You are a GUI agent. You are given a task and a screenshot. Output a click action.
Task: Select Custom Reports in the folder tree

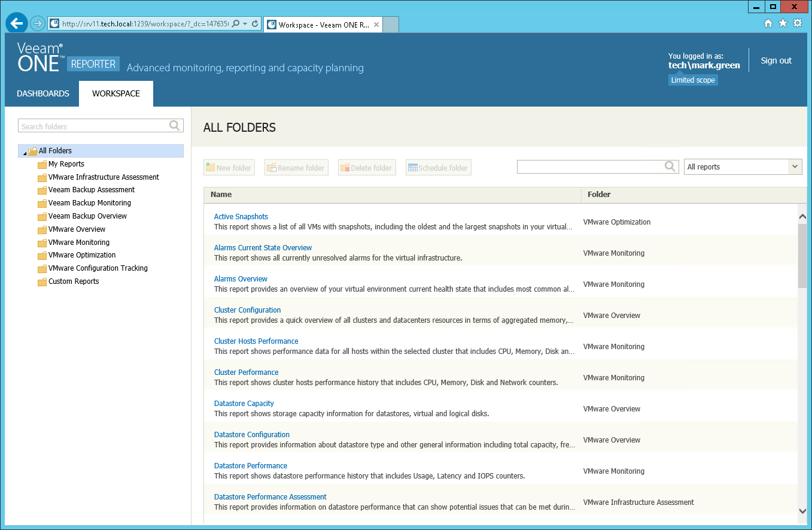74,281
